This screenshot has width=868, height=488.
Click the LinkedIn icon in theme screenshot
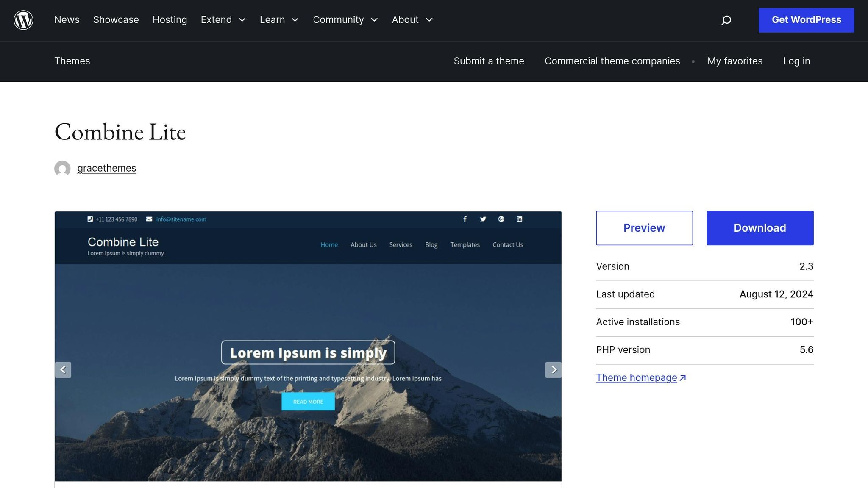pyautogui.click(x=519, y=219)
